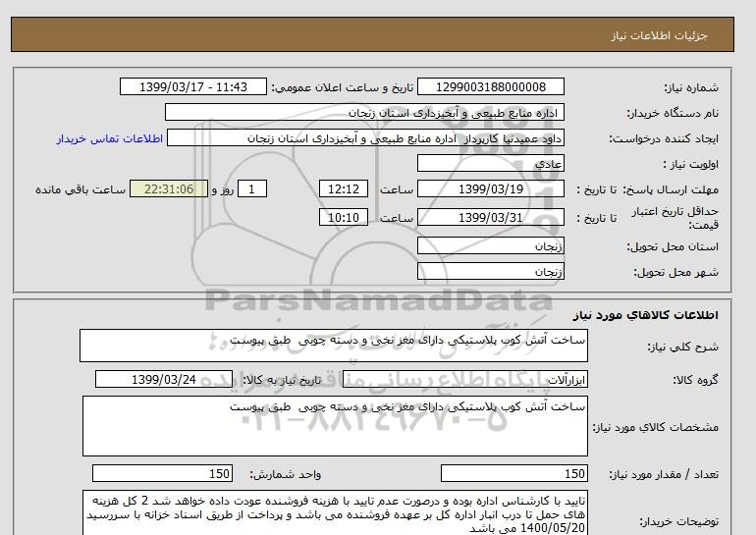Click the section heading اطلاعات کالاهای مورد نیاز
756x535 pixels.
(646, 315)
